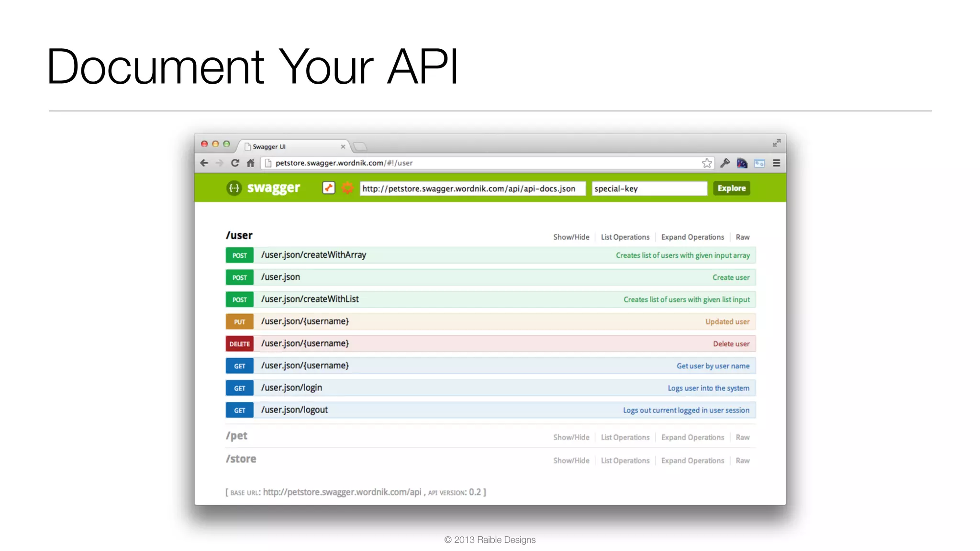Click 'Creates list of users with given input array'

click(x=683, y=255)
